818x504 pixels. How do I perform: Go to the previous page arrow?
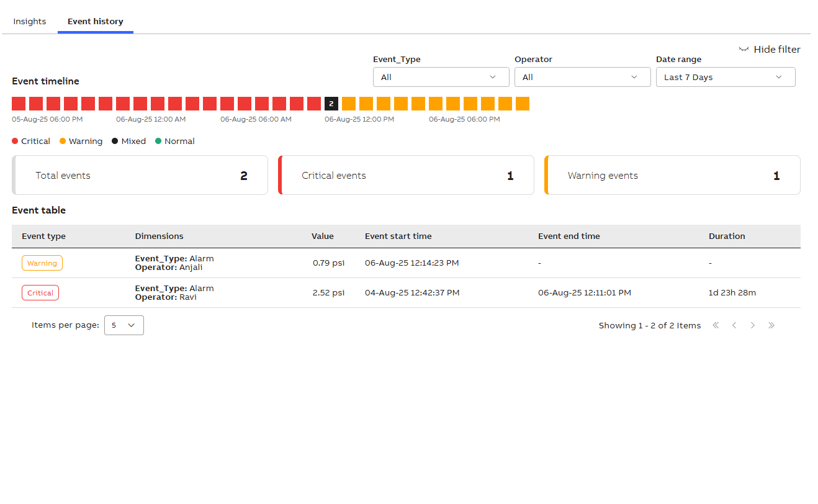pos(734,325)
